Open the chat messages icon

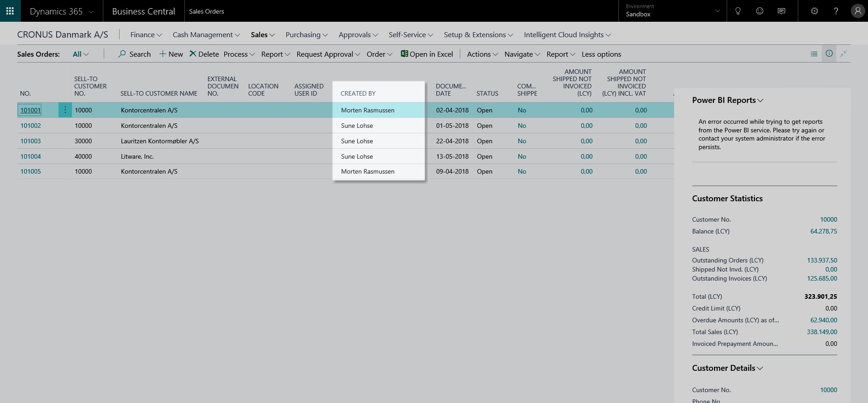coord(781,11)
